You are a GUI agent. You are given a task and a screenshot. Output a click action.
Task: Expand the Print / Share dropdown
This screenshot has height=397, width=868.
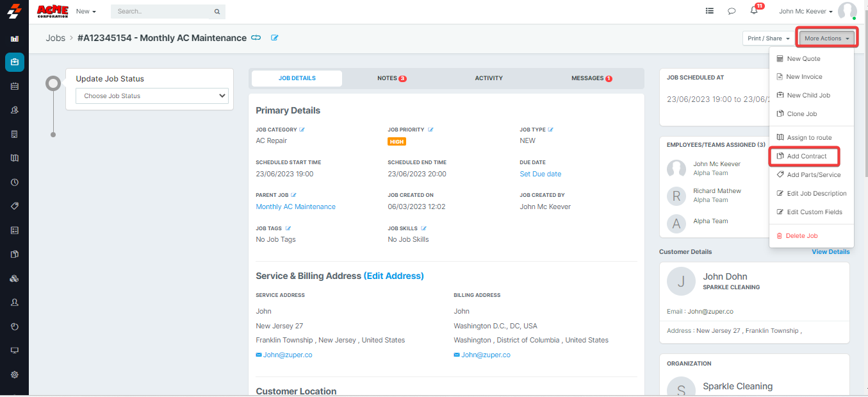coord(769,38)
